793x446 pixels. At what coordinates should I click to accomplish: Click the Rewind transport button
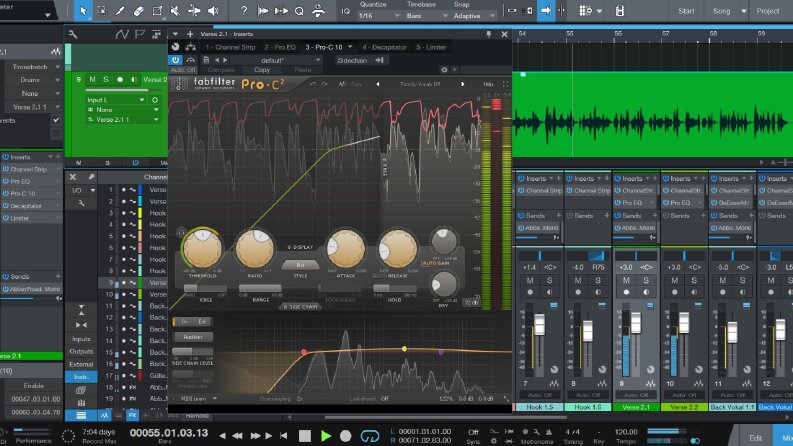click(x=238, y=435)
